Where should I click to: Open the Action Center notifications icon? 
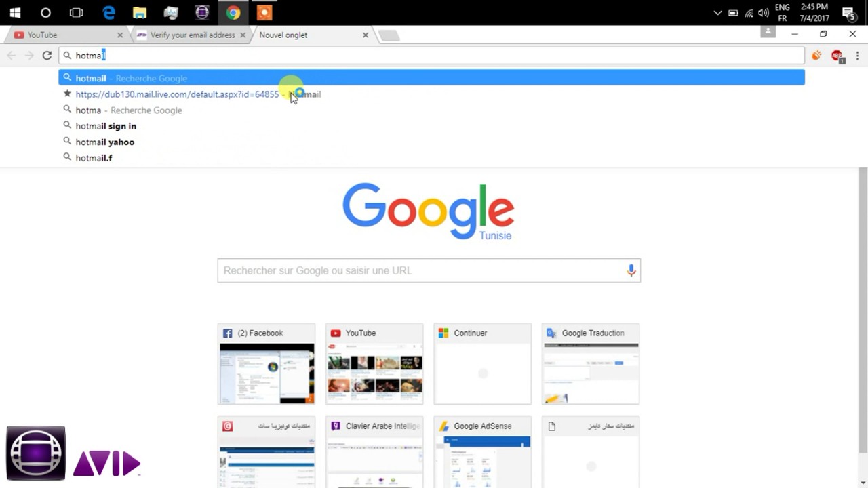coord(848,13)
